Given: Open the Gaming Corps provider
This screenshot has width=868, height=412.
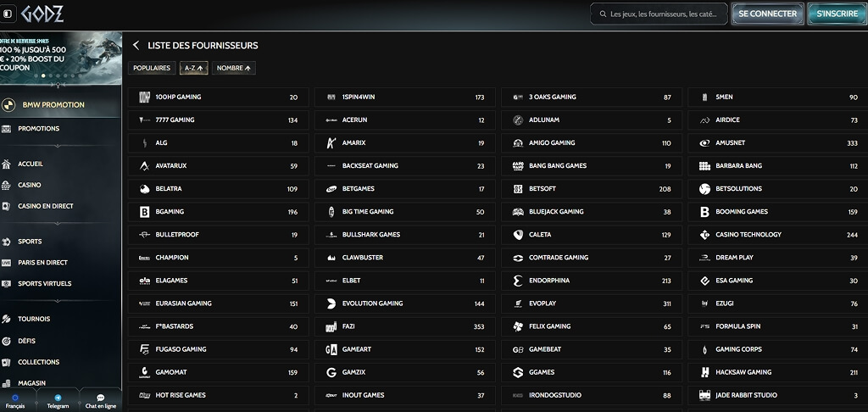Looking at the screenshot, I should pyautogui.click(x=778, y=349).
